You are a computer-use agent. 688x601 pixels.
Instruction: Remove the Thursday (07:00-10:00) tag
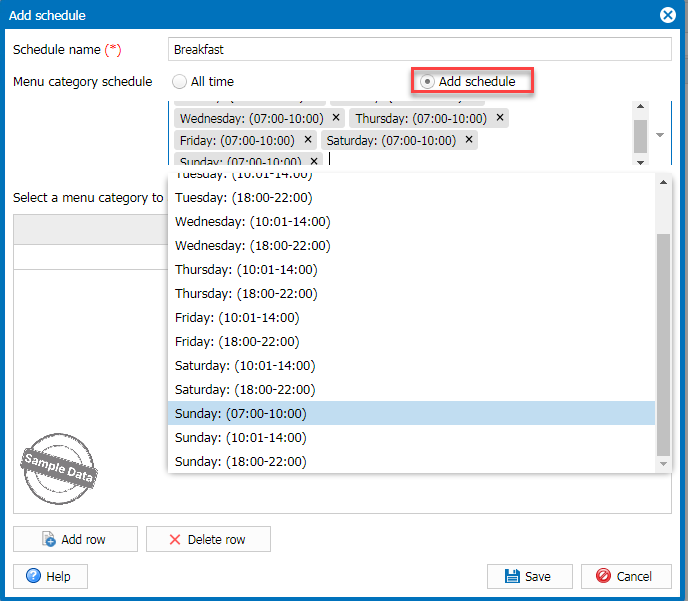pos(500,118)
